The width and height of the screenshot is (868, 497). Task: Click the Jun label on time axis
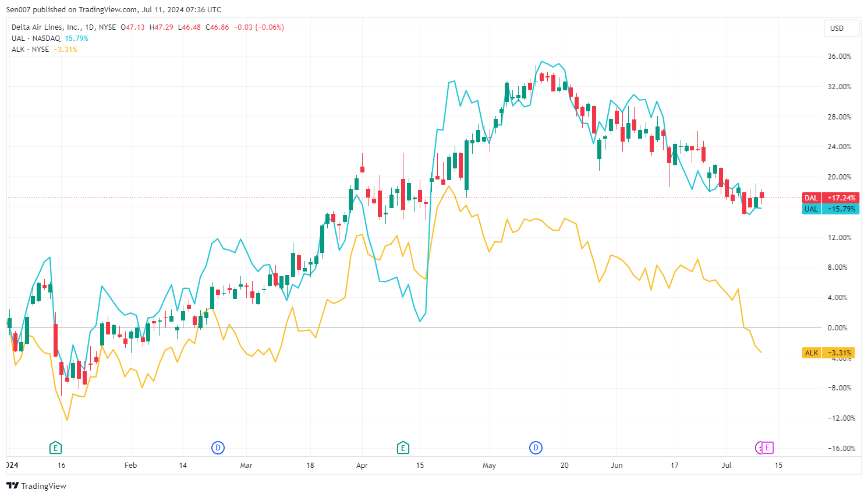point(617,466)
